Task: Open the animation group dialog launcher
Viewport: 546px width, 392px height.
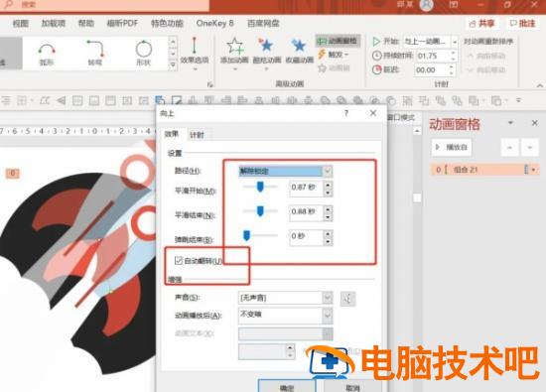Action: coord(210,84)
